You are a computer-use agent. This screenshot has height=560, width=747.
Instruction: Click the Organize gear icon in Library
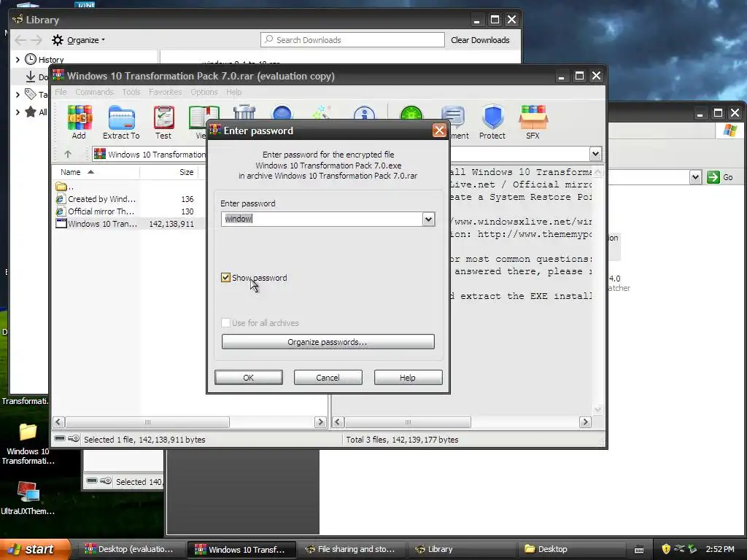click(x=58, y=40)
